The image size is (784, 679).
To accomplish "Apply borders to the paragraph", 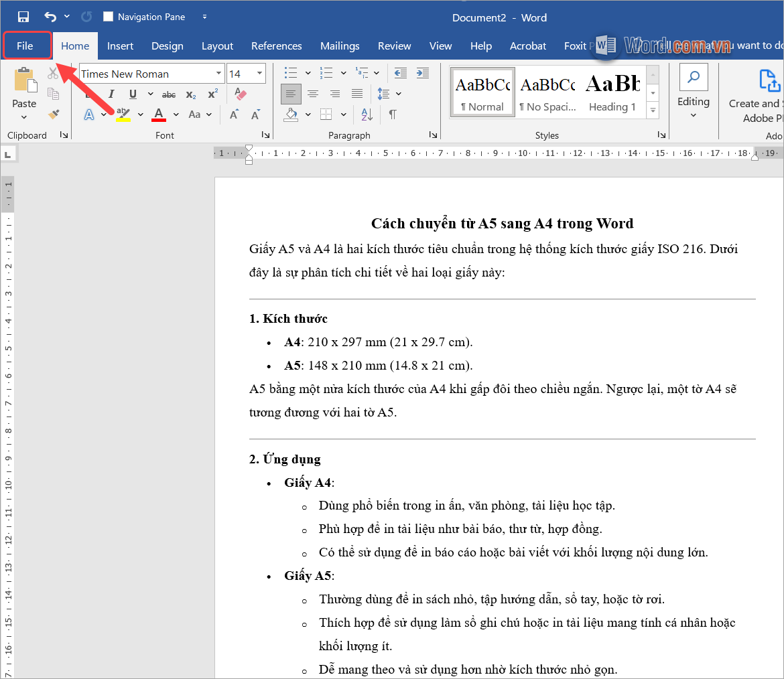I will point(326,115).
